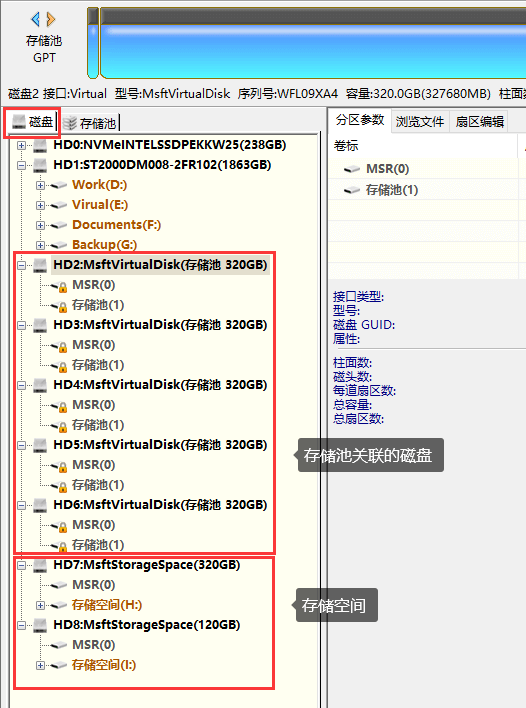Collapse the HD1 ST2000DM008 disk node
The image size is (526, 708).
point(21,165)
